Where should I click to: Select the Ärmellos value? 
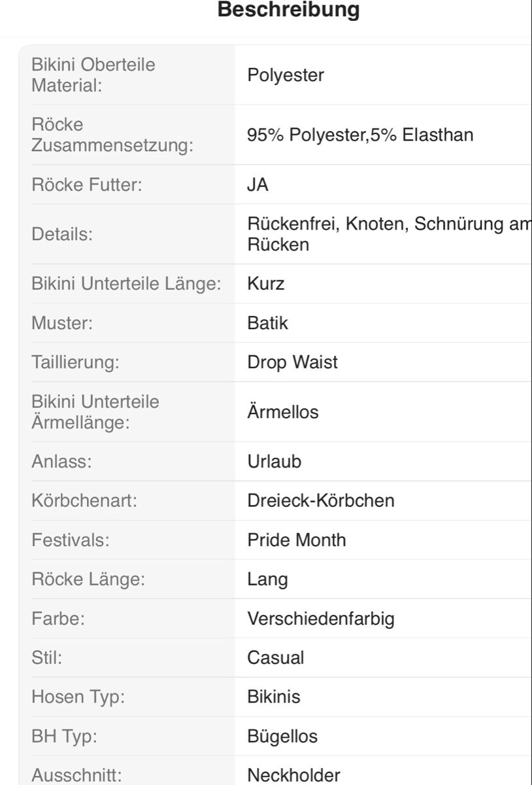pyautogui.click(x=283, y=412)
